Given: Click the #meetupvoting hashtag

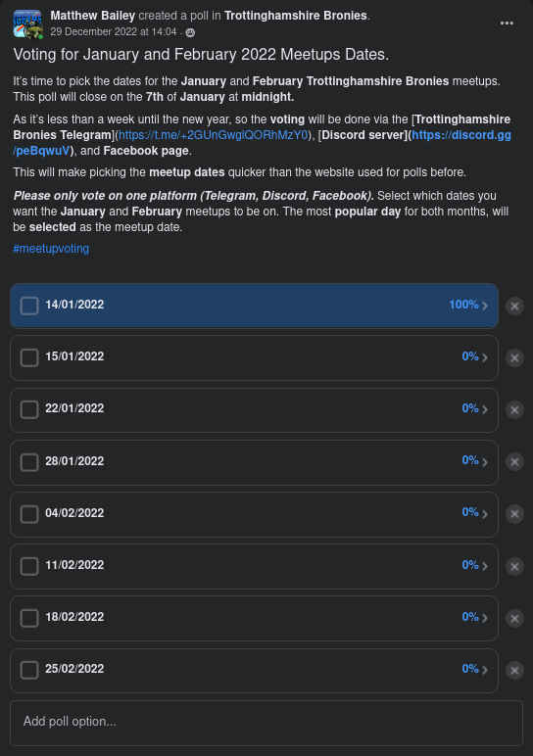Looking at the screenshot, I should tap(51, 249).
